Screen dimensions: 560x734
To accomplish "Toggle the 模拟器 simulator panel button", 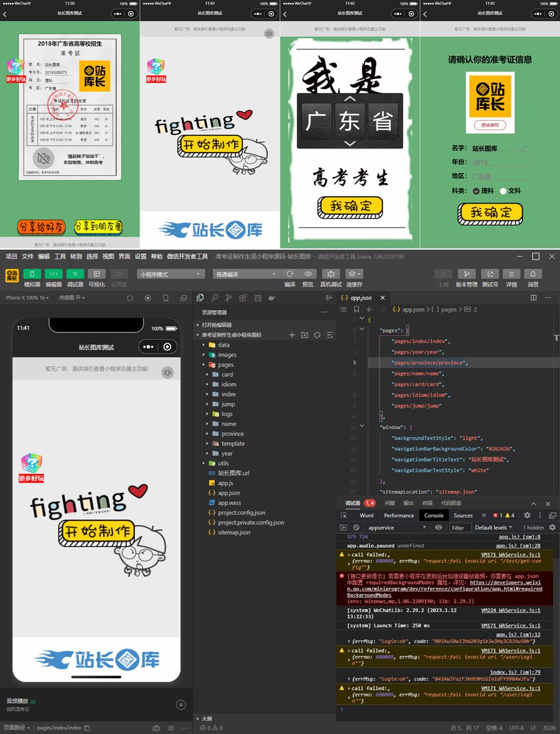I will tap(32, 274).
